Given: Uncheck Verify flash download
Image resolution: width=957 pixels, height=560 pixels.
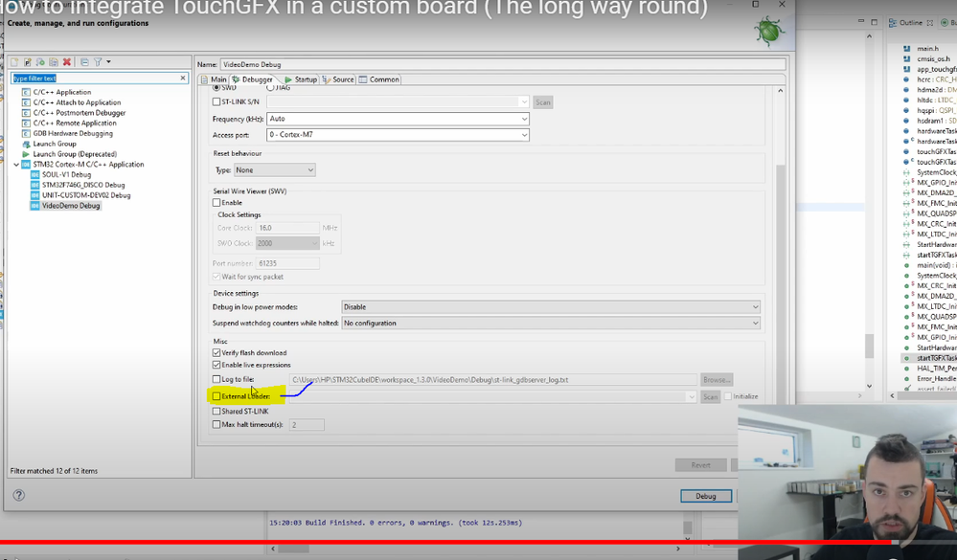Looking at the screenshot, I should click(216, 352).
